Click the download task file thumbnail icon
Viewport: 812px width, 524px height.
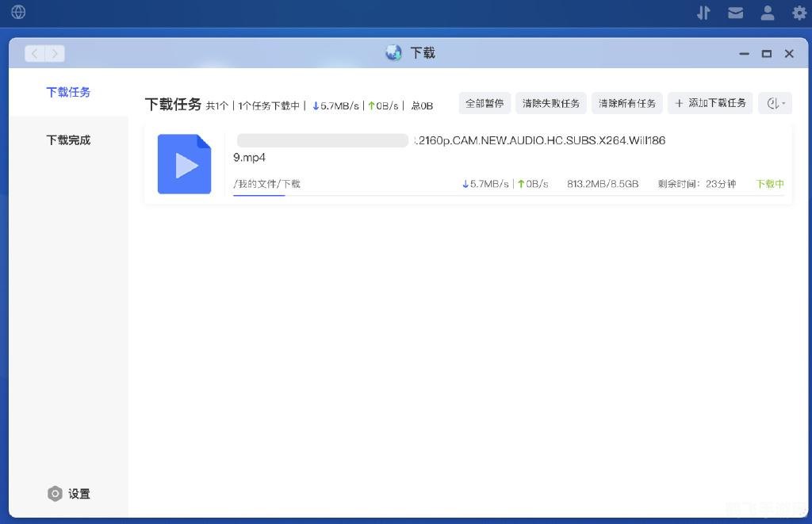coord(184,163)
